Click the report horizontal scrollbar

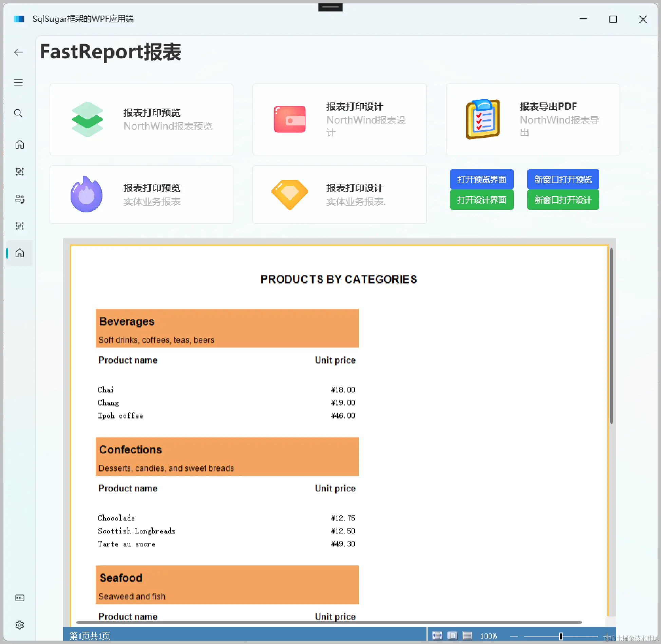(329, 622)
